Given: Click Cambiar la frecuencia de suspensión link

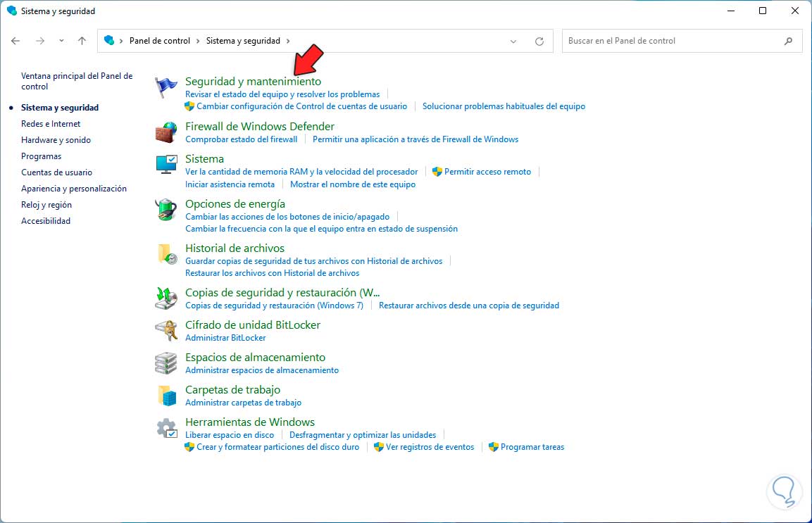Looking at the screenshot, I should (x=322, y=228).
